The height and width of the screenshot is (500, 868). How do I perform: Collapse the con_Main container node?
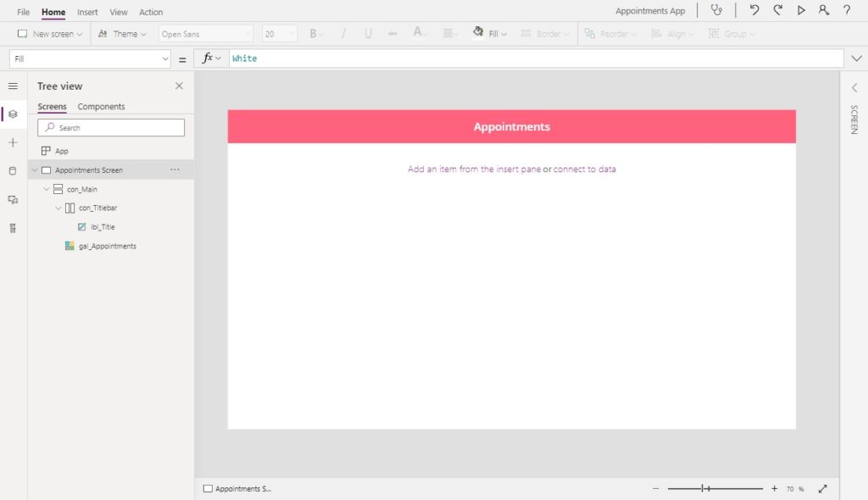click(47, 189)
